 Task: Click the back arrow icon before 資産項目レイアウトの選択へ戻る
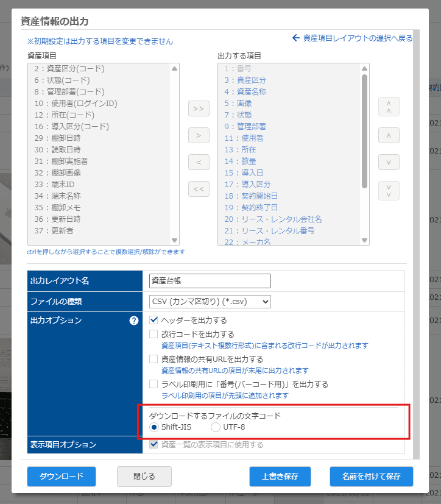[x=296, y=38]
